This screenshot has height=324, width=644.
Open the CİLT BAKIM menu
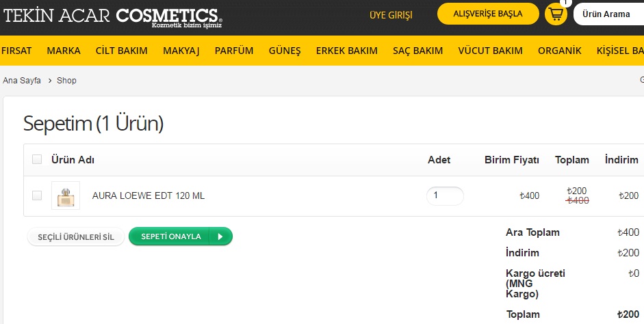pyautogui.click(x=122, y=51)
